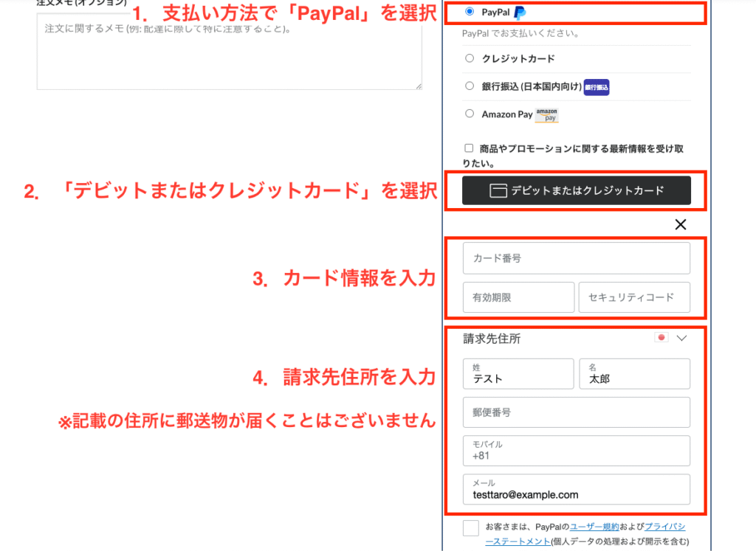The image size is (756, 551).
Task: Click the order notes text area
Action: 229,52
